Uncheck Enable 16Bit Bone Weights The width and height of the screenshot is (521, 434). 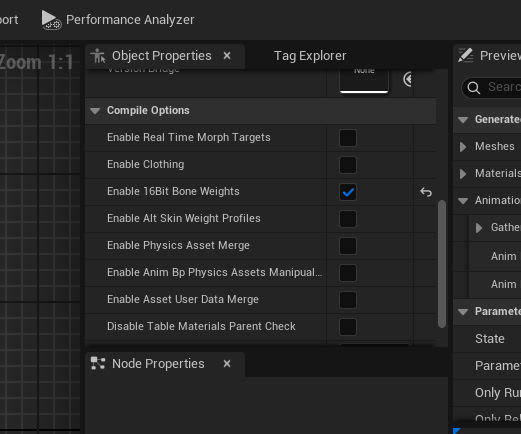(x=348, y=192)
